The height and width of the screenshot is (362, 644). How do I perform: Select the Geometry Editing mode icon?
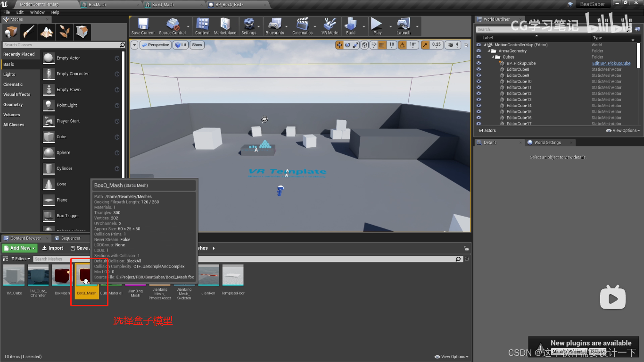click(82, 32)
